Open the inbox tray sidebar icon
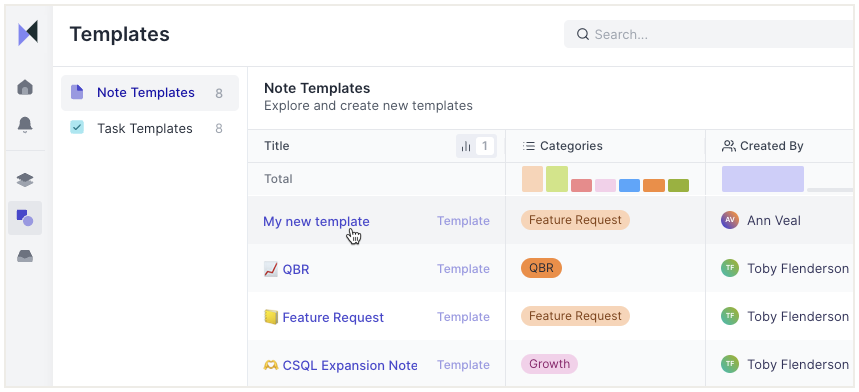This screenshot has height=392, width=859. [x=25, y=256]
